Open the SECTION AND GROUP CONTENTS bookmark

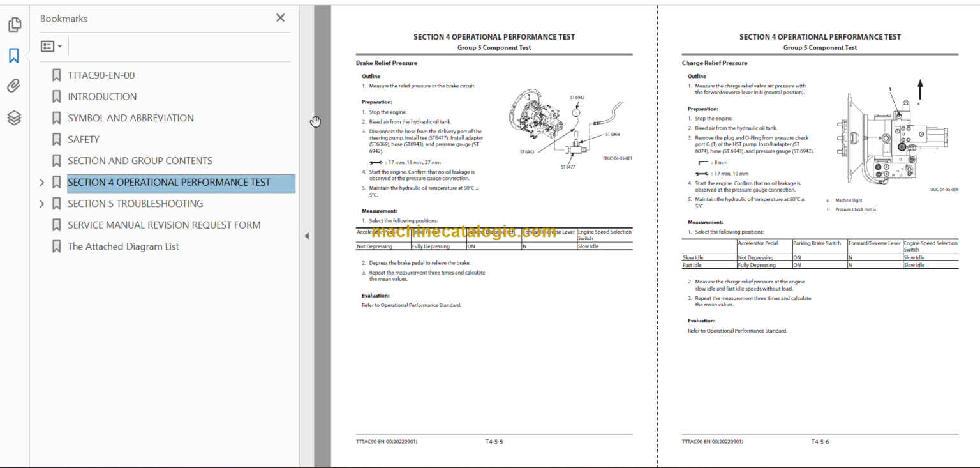click(x=140, y=160)
